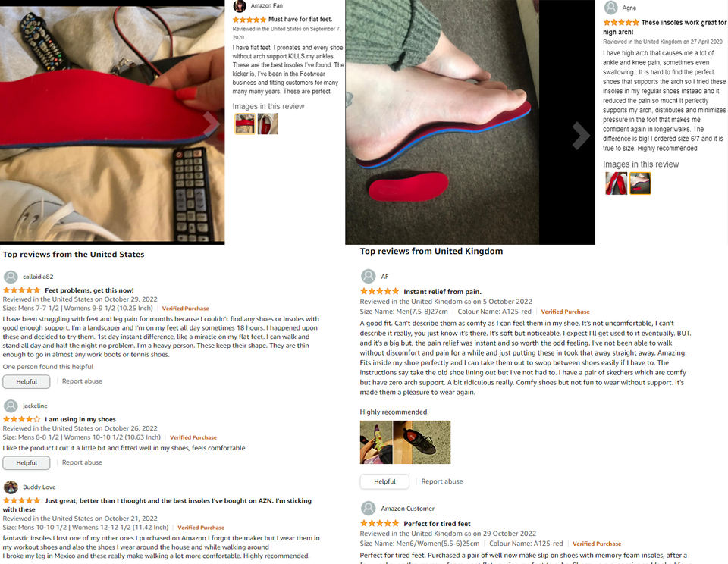Image resolution: width=728 pixels, height=564 pixels.
Task: Mark callaidia82 review as Helpful
Action: [27, 381]
